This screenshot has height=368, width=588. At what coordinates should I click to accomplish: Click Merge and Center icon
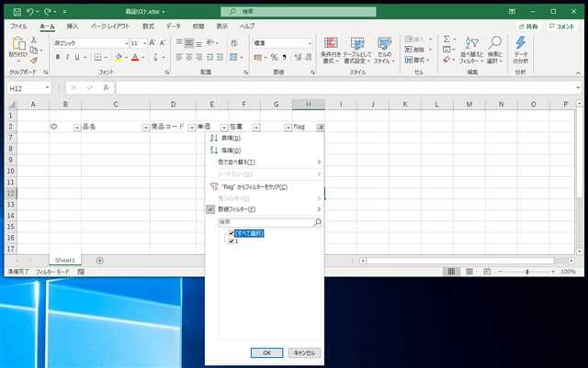[x=233, y=57]
